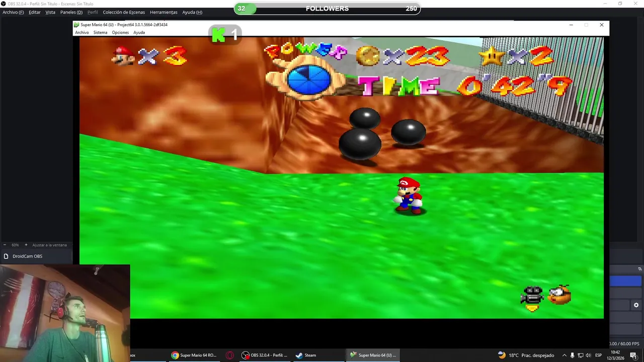This screenshot has height=362, width=644.
Task: Switch to Super Mario 64 (U) taskbar item
Action: 373,355
